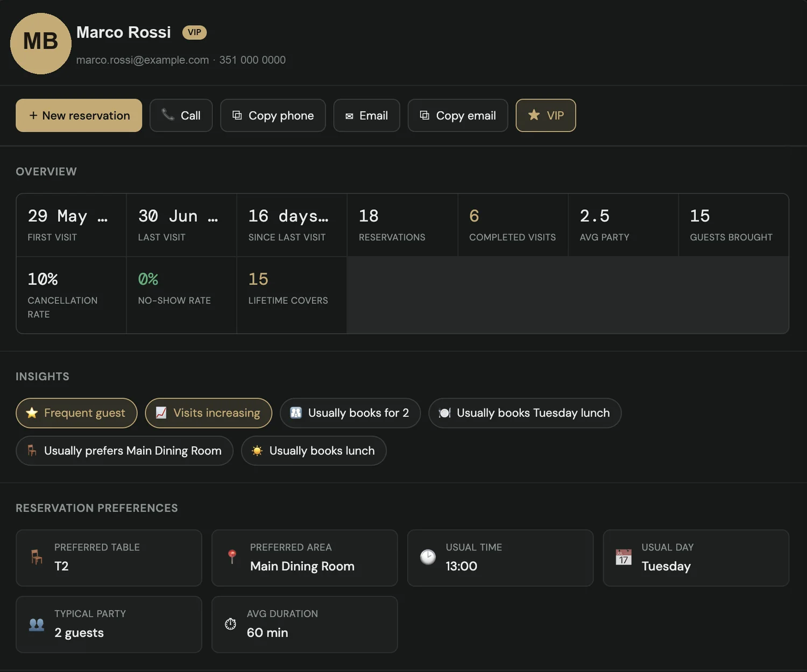This screenshot has width=807, height=672.
Task: Click the Usually books lunch chip
Action: [314, 450]
